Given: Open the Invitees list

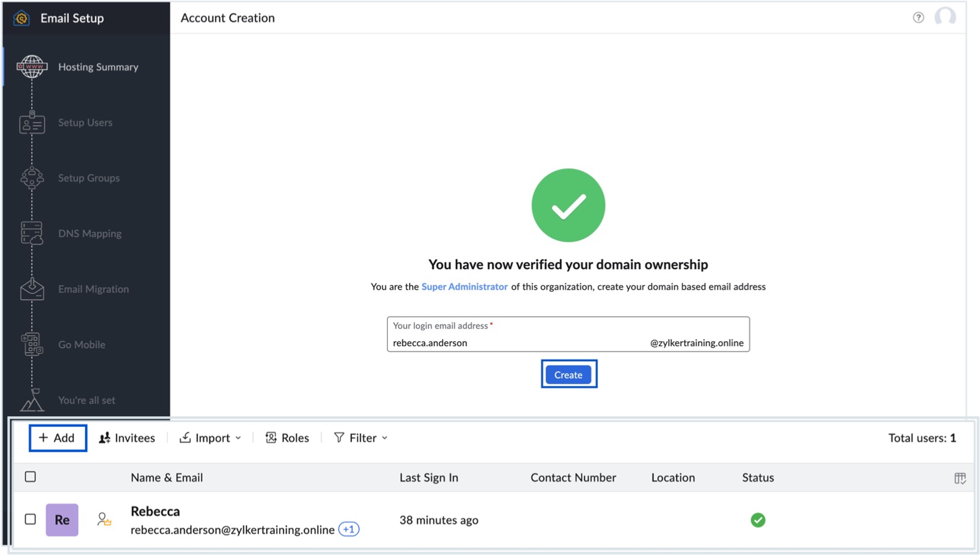Looking at the screenshot, I should pyautogui.click(x=127, y=438).
